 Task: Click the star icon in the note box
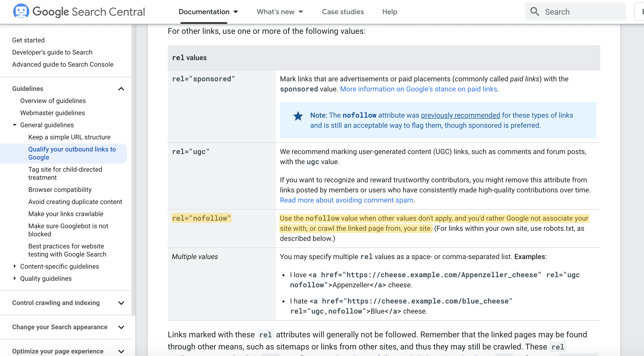298,116
